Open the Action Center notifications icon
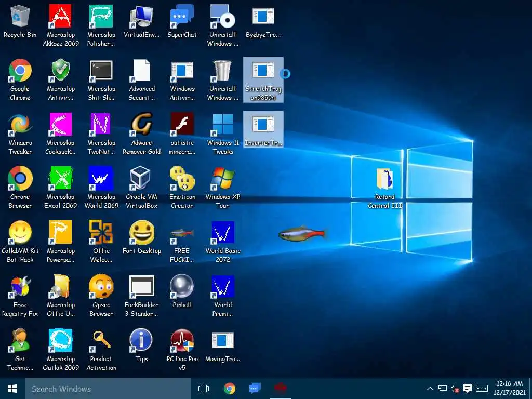The height and width of the screenshot is (399, 532). [468, 389]
